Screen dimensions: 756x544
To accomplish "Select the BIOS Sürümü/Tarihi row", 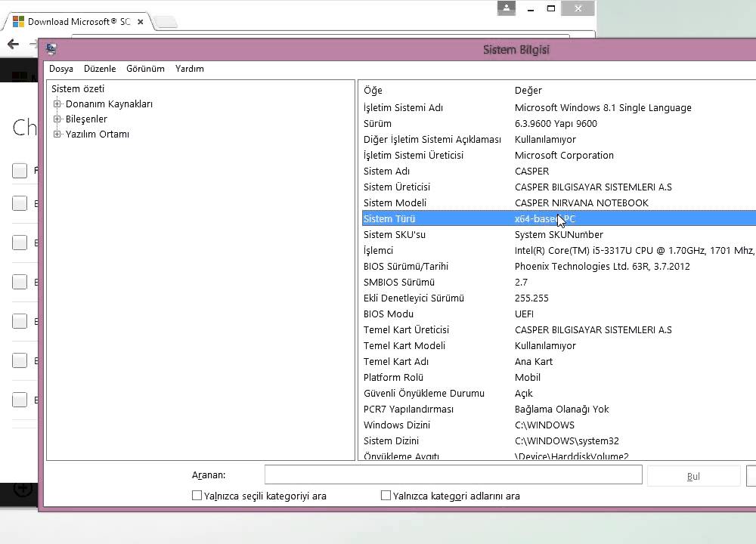I will 559,267.
